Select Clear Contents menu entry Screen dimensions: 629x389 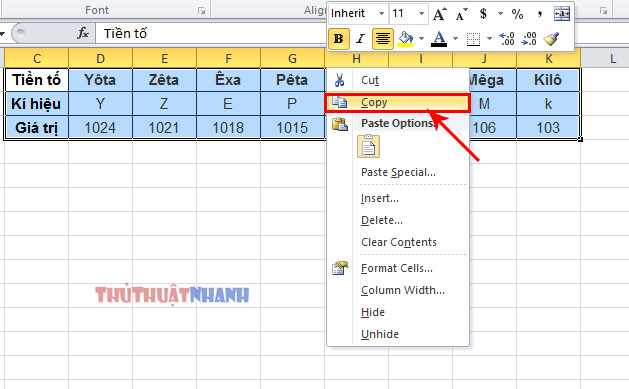coord(398,242)
